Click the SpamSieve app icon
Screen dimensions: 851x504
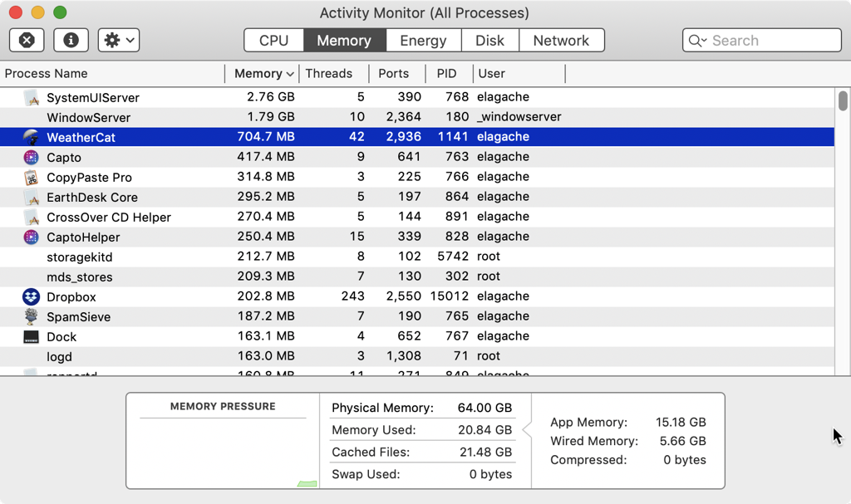pyautogui.click(x=32, y=317)
